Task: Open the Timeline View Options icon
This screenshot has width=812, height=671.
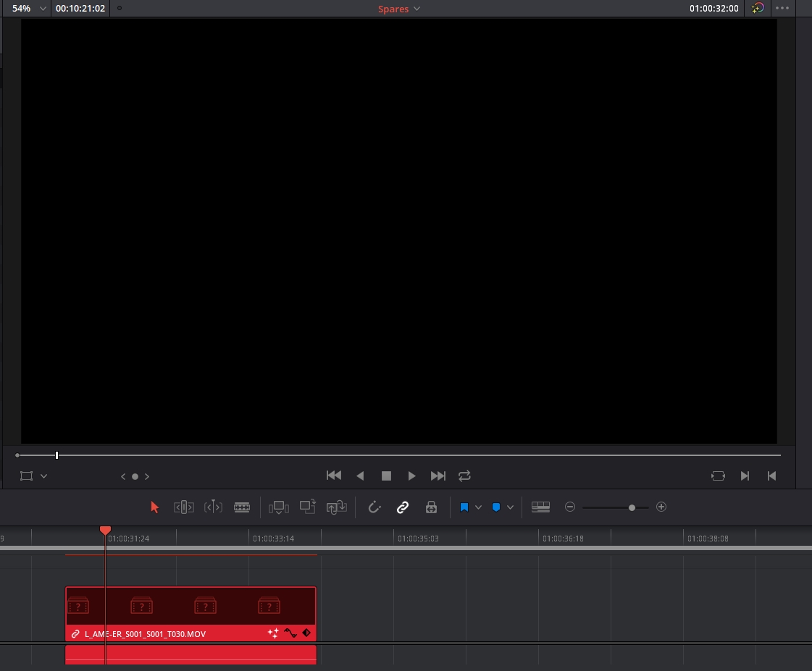Action: point(540,507)
